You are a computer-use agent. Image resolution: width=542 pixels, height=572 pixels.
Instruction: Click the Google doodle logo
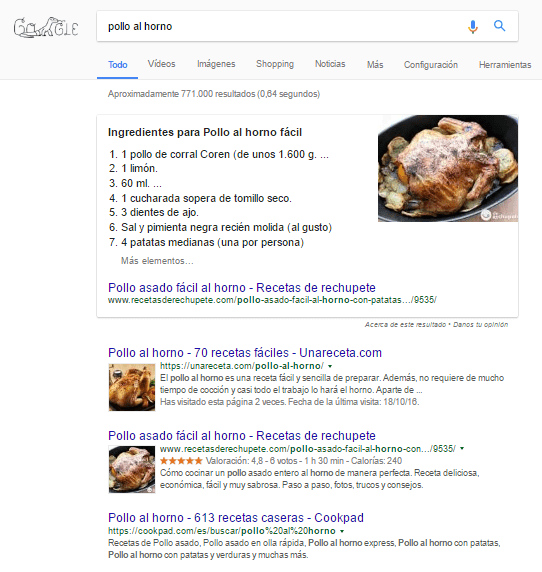[46, 27]
